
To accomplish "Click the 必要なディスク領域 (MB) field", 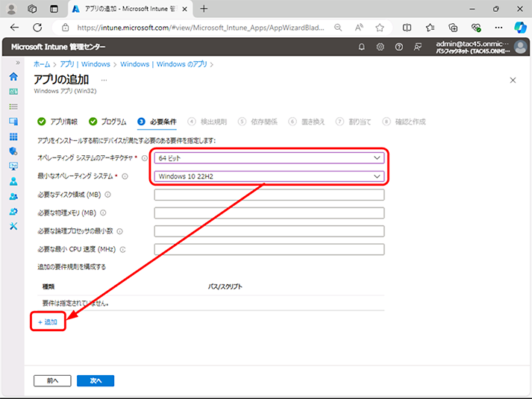I will [x=269, y=195].
